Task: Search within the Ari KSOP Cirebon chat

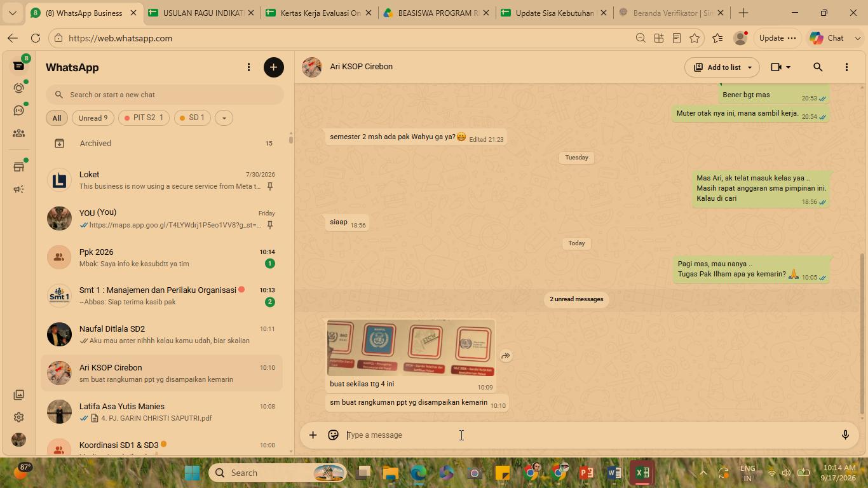Action: [818, 67]
